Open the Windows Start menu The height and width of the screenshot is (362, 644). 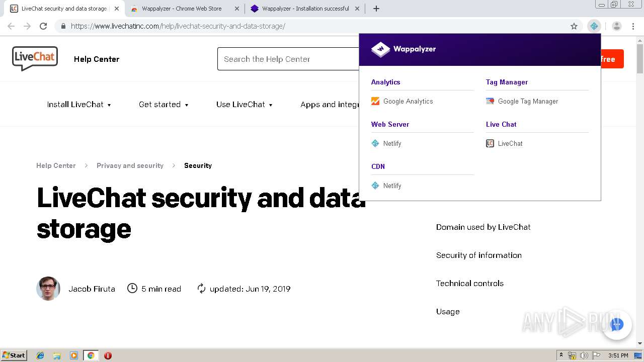click(14, 355)
